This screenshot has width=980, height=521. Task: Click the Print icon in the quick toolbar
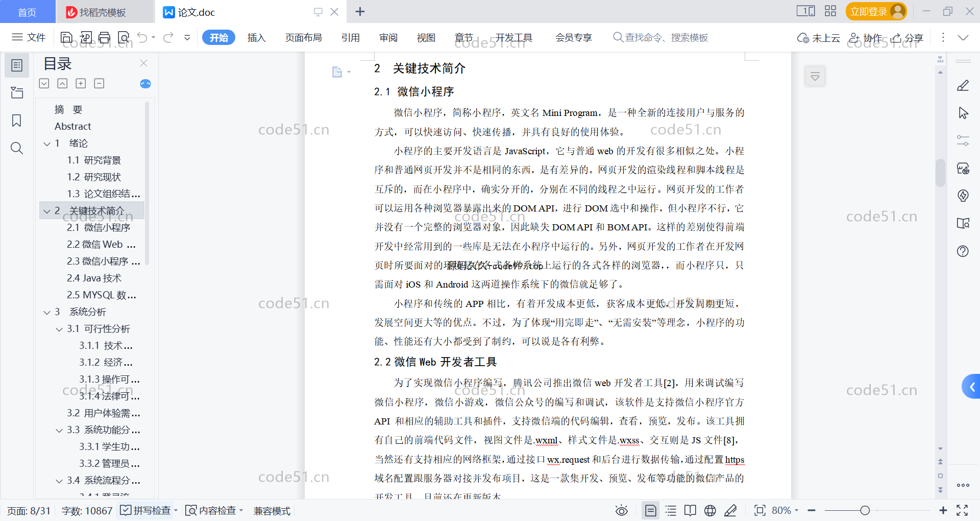[105, 37]
